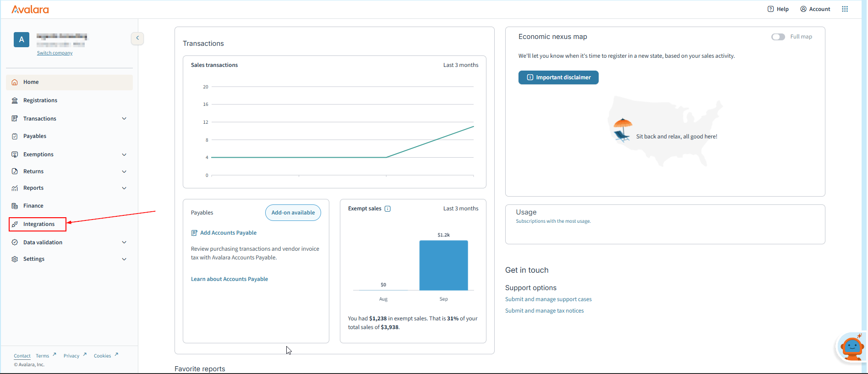The image size is (868, 374).
Task: Click the Important disclaimer button
Action: [x=558, y=77]
